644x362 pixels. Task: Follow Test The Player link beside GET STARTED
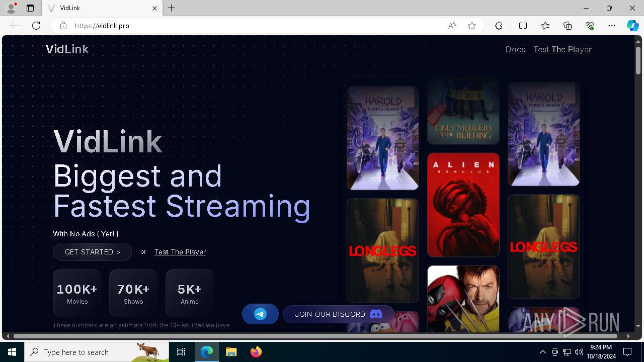click(x=180, y=252)
